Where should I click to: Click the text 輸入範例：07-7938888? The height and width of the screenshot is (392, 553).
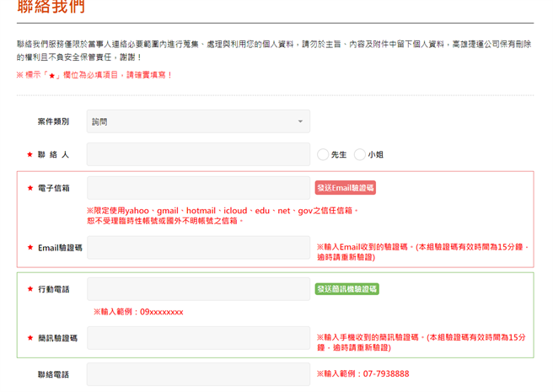pos(362,374)
